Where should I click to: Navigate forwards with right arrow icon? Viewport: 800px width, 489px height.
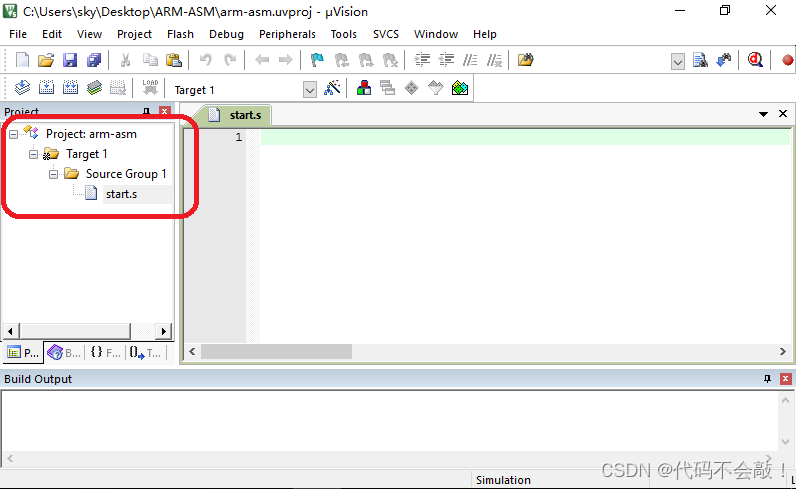286,60
